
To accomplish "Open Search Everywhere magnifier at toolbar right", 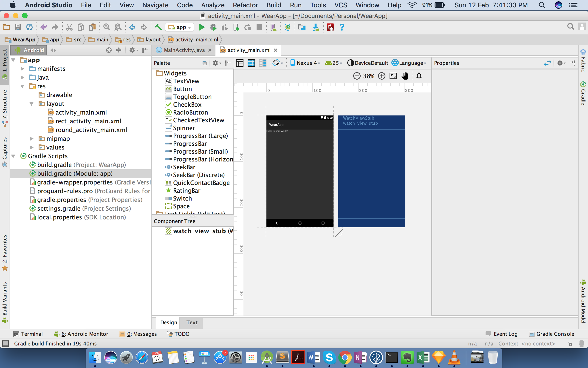I will [x=570, y=27].
